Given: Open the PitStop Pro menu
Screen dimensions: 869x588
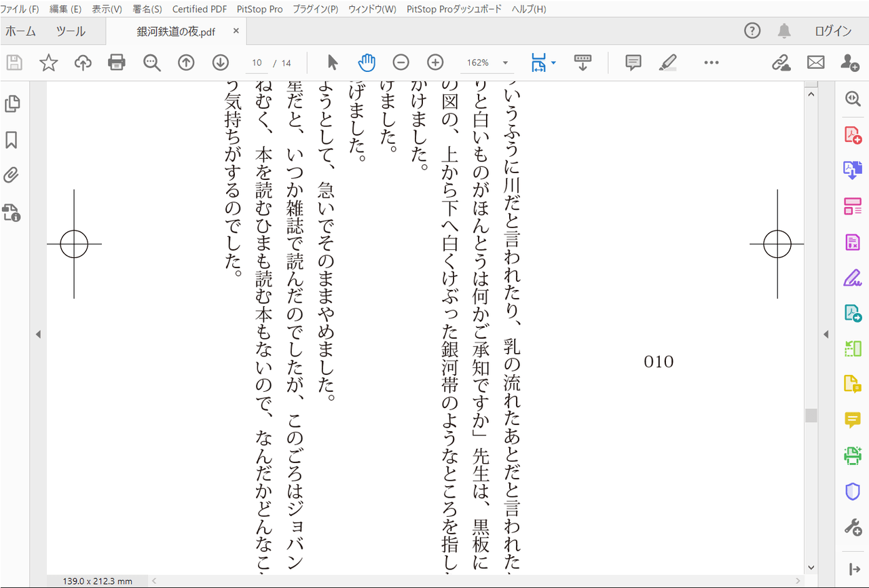Looking at the screenshot, I should (260, 9).
